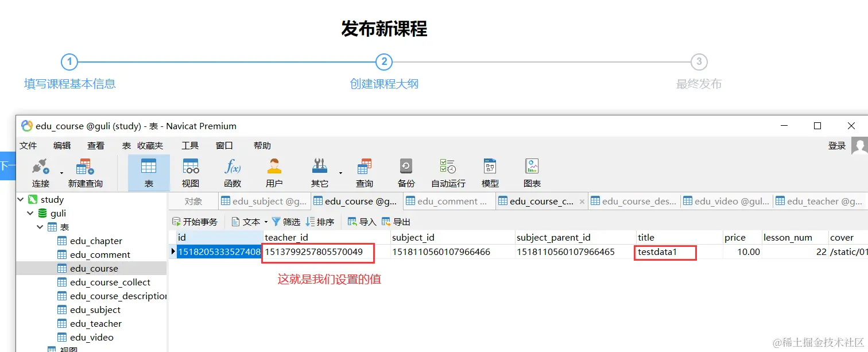Select edu_course_collect table in tree
Image resolution: width=868 pixels, height=352 pixels.
pyautogui.click(x=104, y=282)
